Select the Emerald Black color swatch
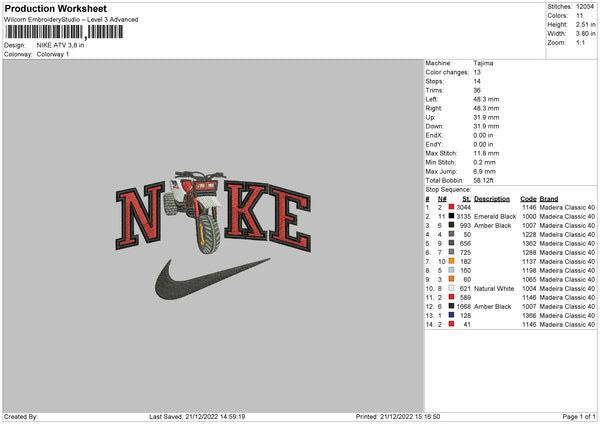Viewport: 600px width, 424px height. [452, 216]
